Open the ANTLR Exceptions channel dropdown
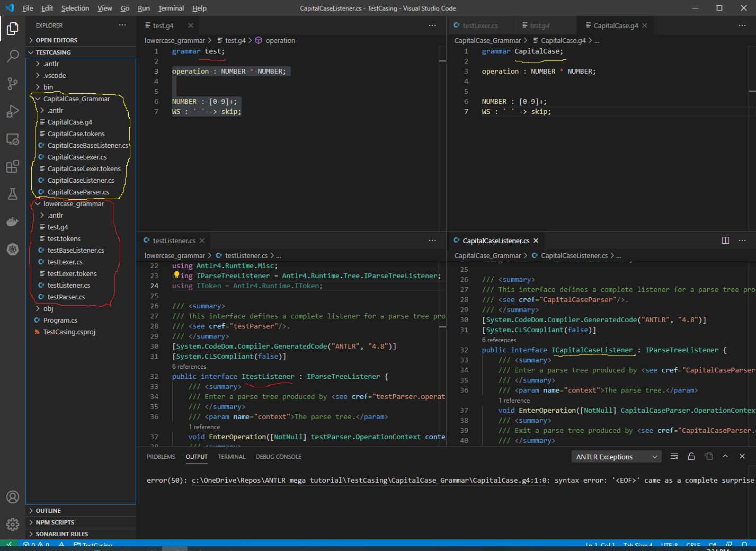This screenshot has height=551, width=756. 616,456
